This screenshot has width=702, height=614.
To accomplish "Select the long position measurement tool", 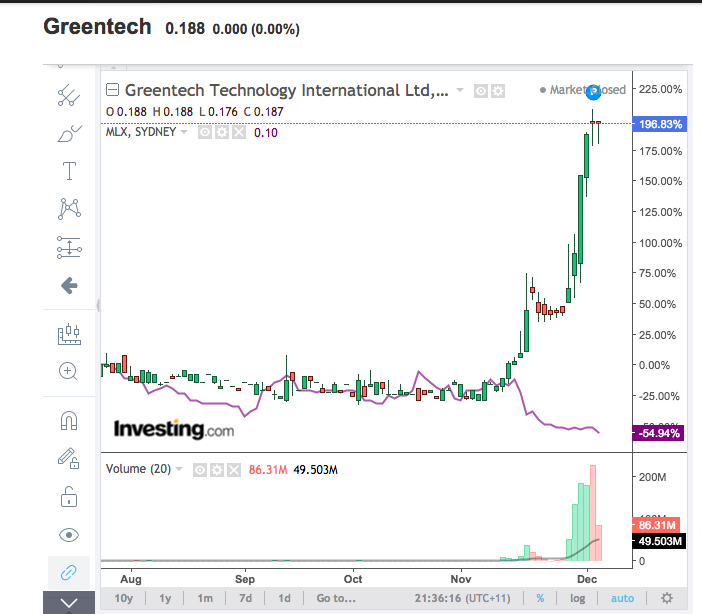I will 69,247.
